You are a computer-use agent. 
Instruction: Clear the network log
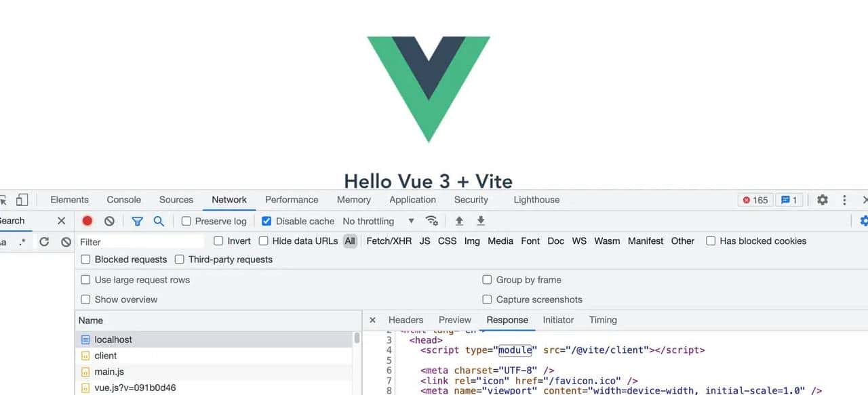pyautogui.click(x=109, y=221)
